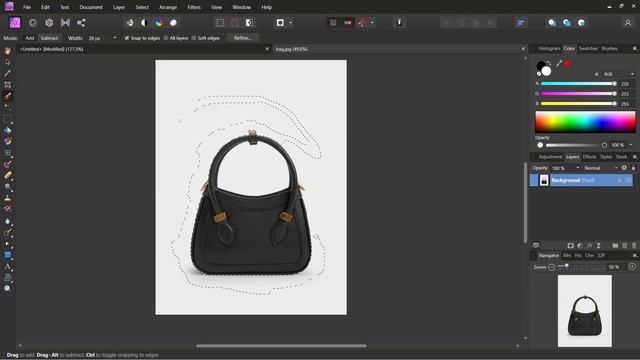
Task: Open the layer blend options gear
Action: coord(624,168)
